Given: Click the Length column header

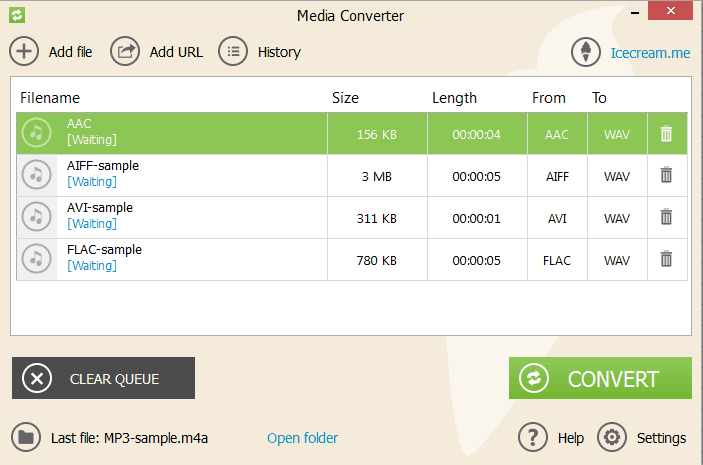Looking at the screenshot, I should (x=454, y=98).
